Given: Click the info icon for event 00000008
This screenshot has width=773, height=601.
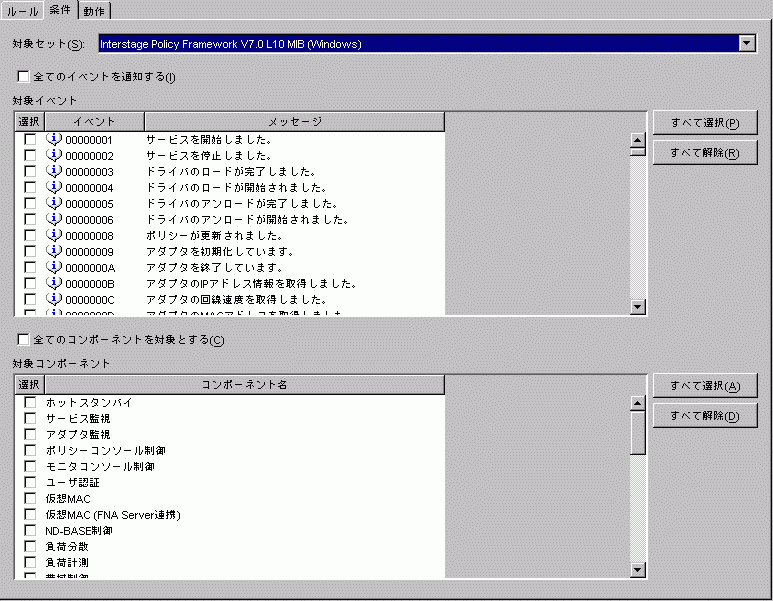Looking at the screenshot, I should click(54, 235).
